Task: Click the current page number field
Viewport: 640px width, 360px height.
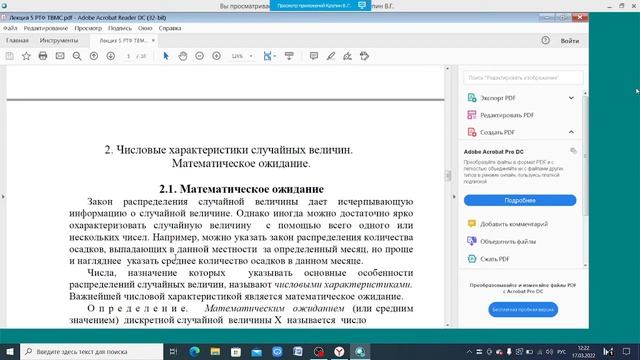Action: (x=129, y=56)
